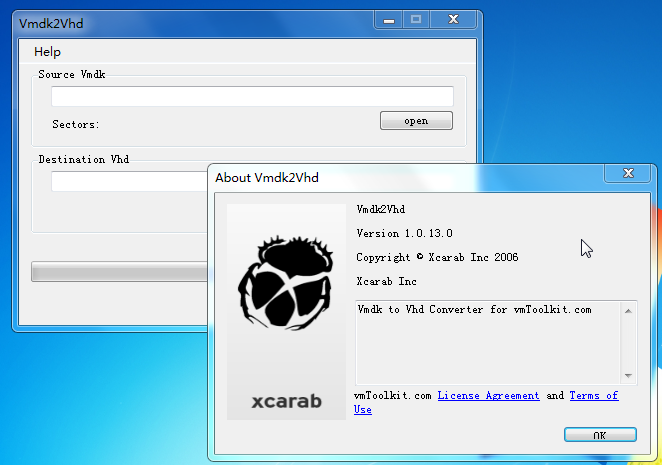Click the open button for Source Vmdk
This screenshot has width=662, height=465.
[x=416, y=121]
